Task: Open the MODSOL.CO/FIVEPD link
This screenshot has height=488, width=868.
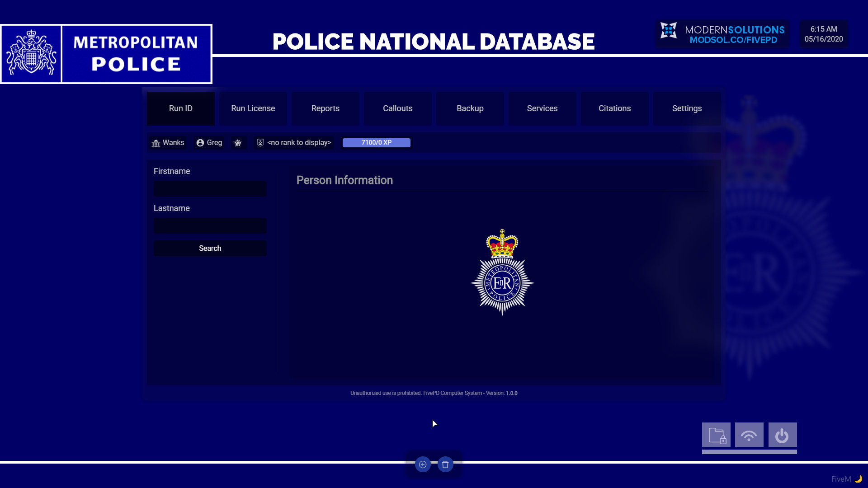Action: pyautogui.click(x=733, y=40)
